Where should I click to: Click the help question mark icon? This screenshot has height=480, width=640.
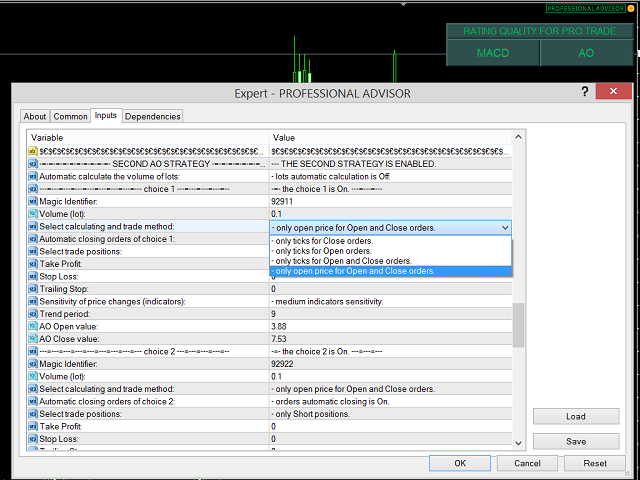tap(584, 92)
